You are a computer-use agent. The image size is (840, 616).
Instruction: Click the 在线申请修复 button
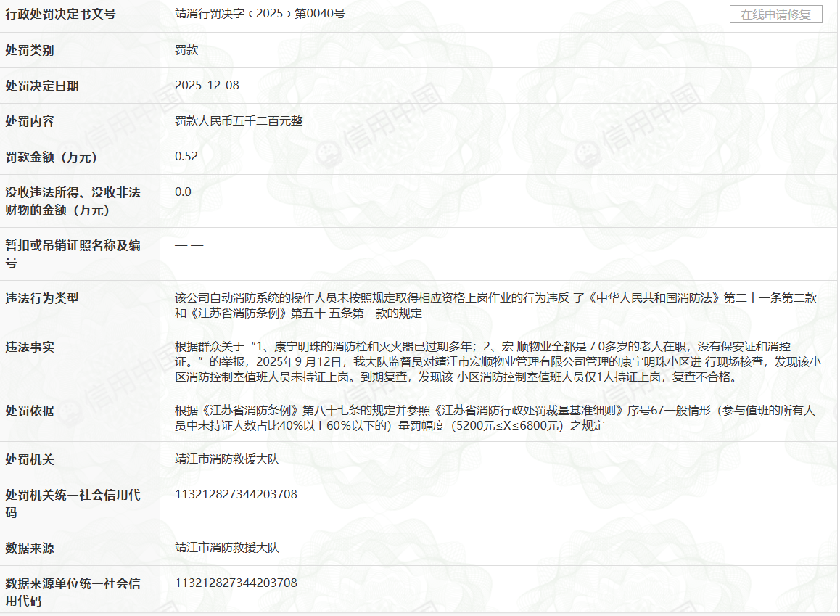[775, 15]
